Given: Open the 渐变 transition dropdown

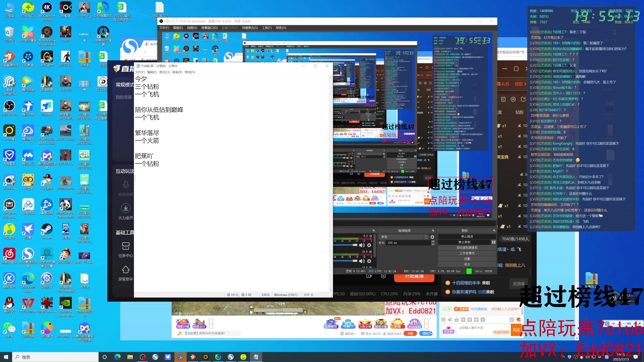Looking at the screenshot, I should point(404,237).
